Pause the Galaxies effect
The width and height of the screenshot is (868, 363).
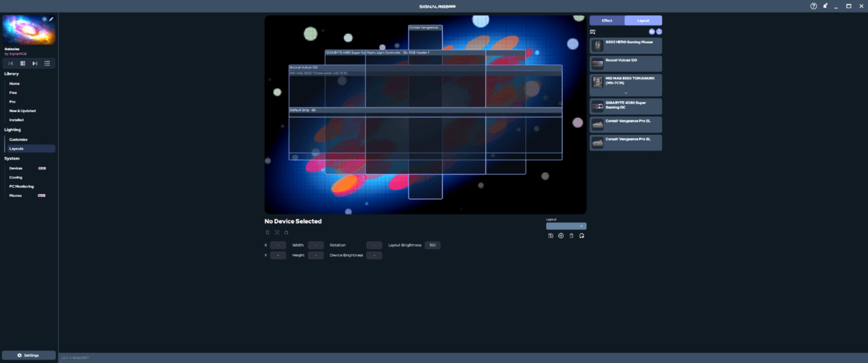pos(23,63)
